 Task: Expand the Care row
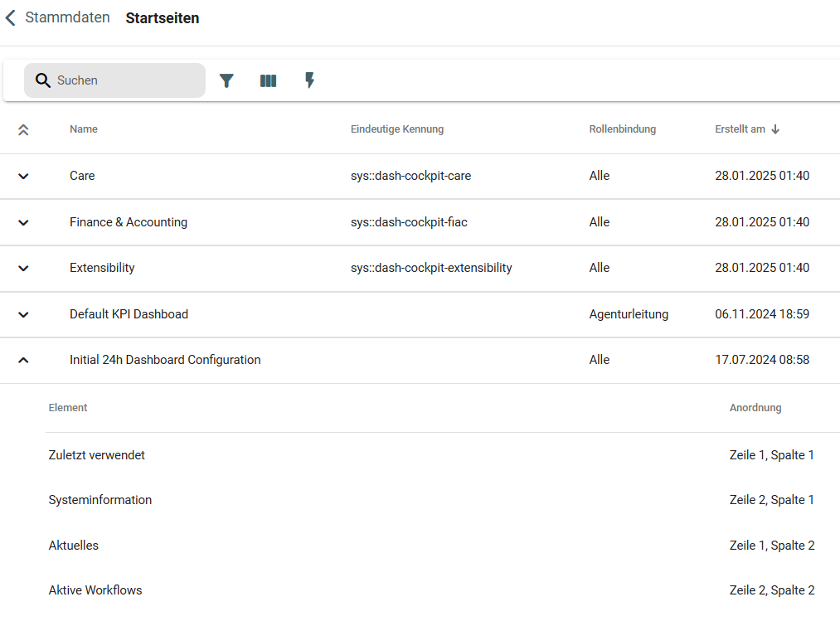coord(23,176)
